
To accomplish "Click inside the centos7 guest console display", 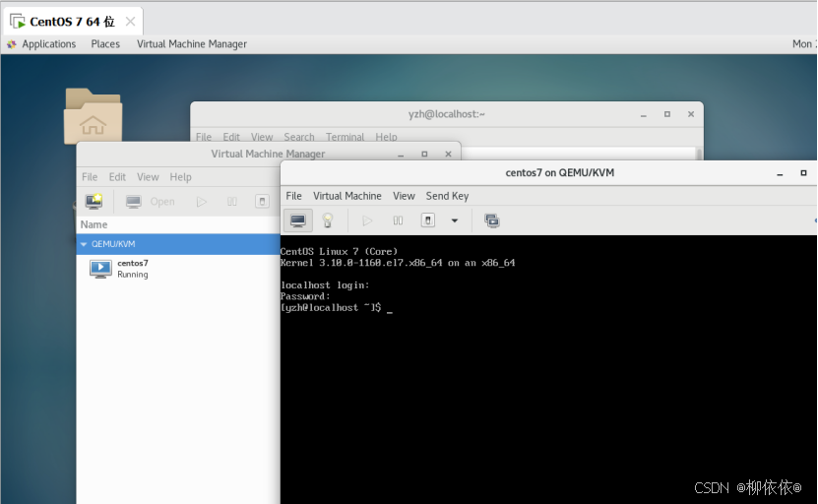I will (x=548, y=369).
